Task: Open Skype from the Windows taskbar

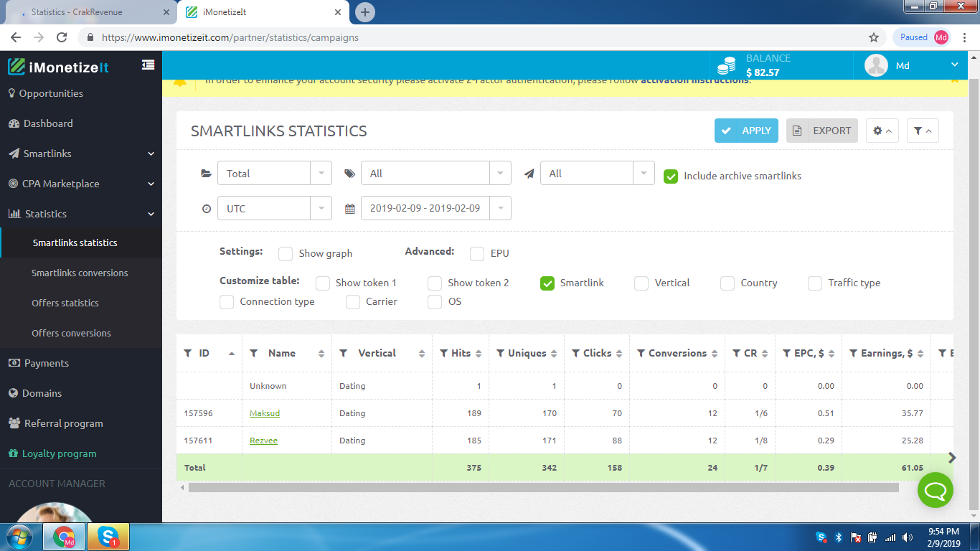Action: [x=108, y=536]
